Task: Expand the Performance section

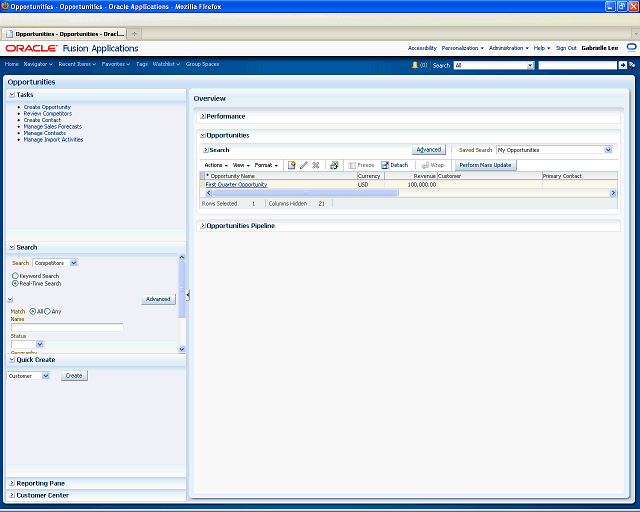Action: click(202, 116)
